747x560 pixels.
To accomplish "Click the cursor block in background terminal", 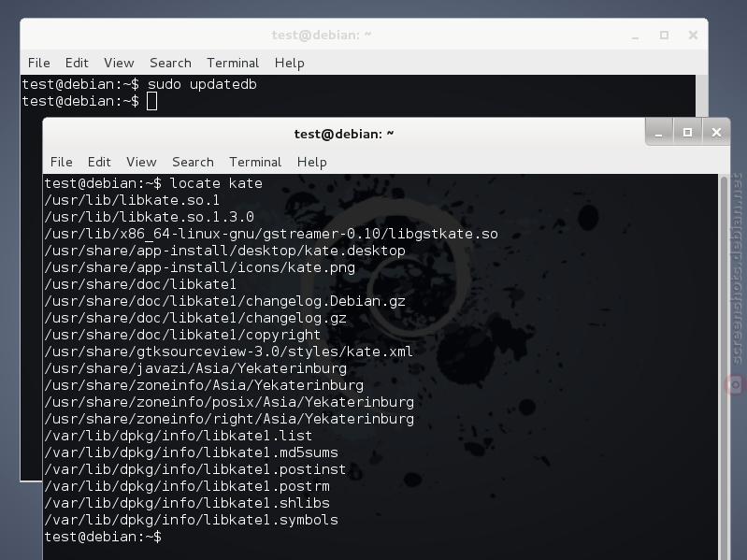I will click(152, 101).
